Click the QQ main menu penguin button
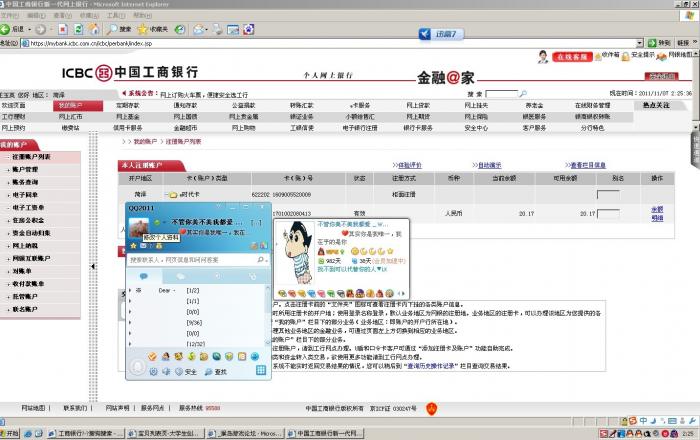 click(138, 367)
